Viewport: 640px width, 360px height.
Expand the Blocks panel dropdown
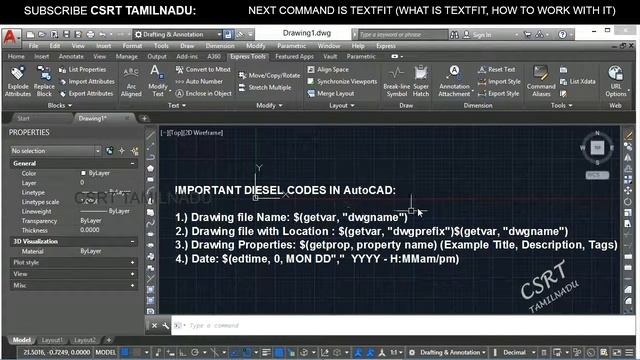point(60,105)
